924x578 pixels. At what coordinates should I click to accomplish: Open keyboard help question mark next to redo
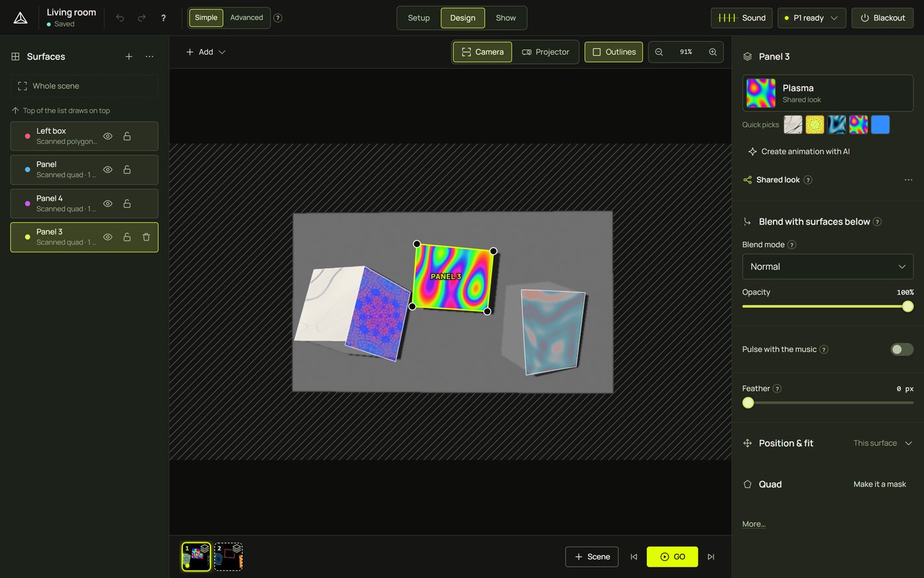point(164,18)
